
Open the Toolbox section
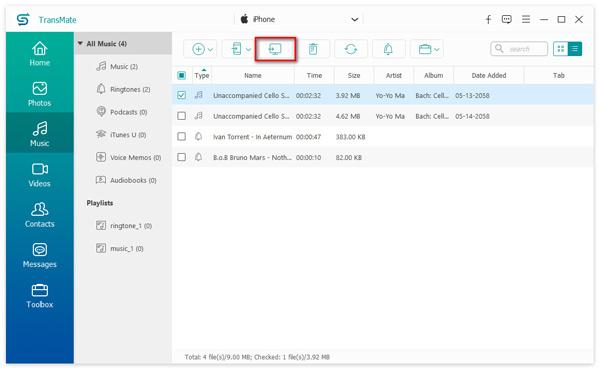(x=39, y=296)
